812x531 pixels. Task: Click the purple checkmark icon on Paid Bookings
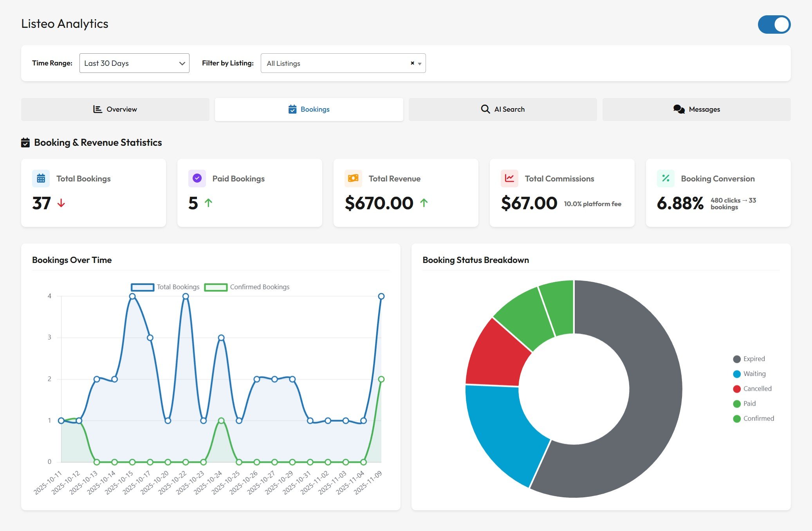click(197, 178)
